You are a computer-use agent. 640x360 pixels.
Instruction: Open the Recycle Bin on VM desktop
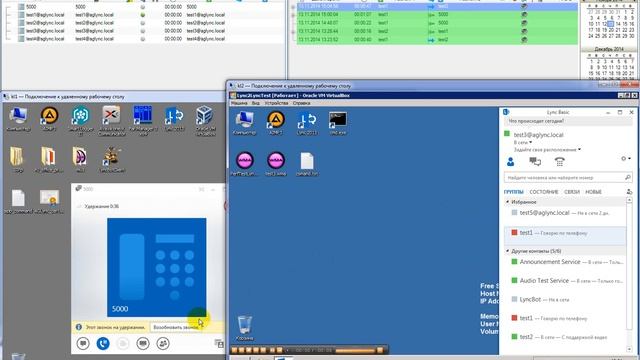pyautogui.click(x=245, y=328)
